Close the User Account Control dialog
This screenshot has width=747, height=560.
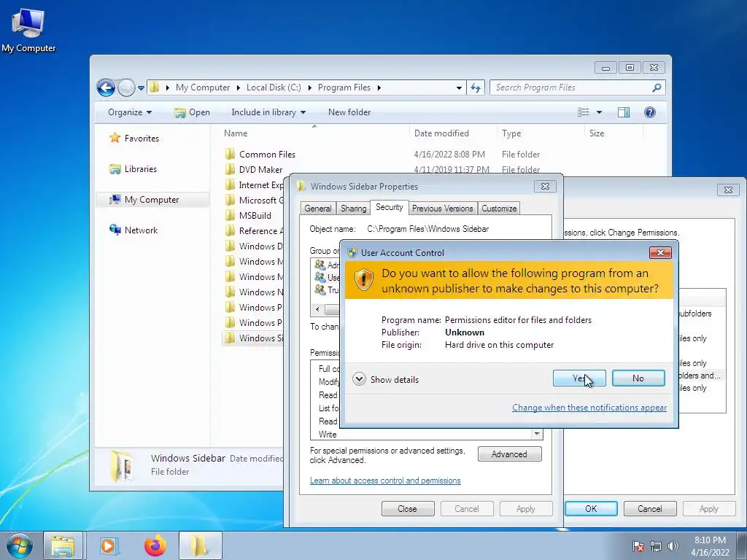pyautogui.click(x=660, y=252)
